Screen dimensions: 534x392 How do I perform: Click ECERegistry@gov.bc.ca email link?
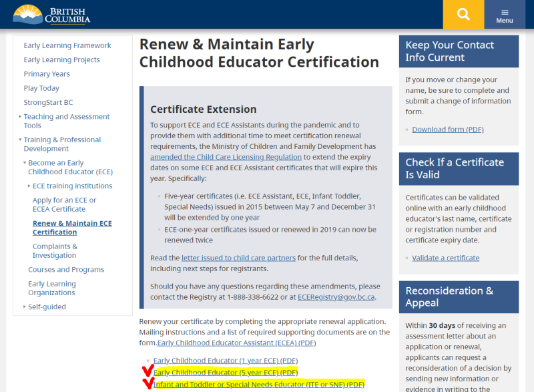pyautogui.click(x=336, y=297)
